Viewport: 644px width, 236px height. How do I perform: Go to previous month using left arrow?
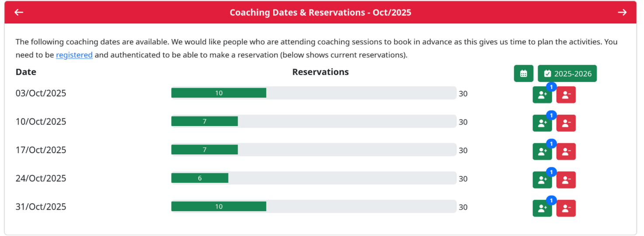click(x=19, y=12)
